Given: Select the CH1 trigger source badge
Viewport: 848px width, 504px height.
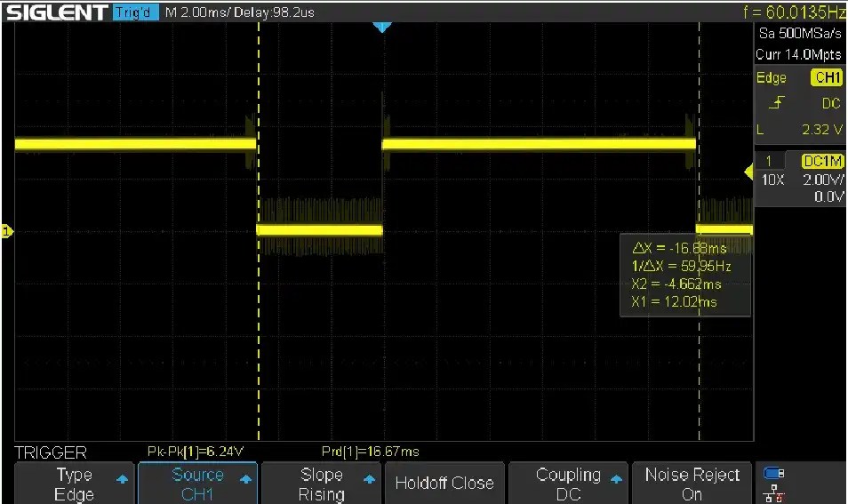Looking at the screenshot, I should tap(826, 78).
